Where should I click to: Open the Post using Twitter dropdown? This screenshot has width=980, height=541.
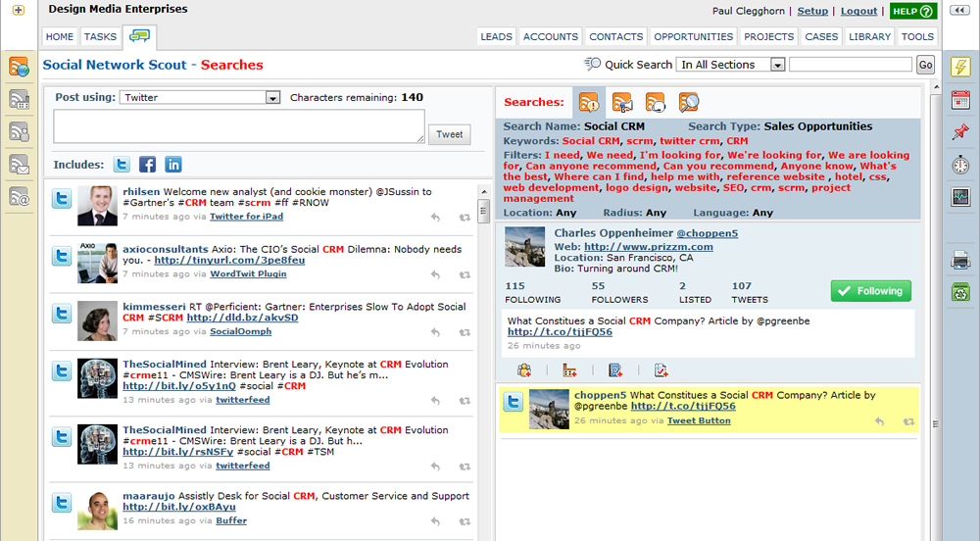click(x=200, y=97)
